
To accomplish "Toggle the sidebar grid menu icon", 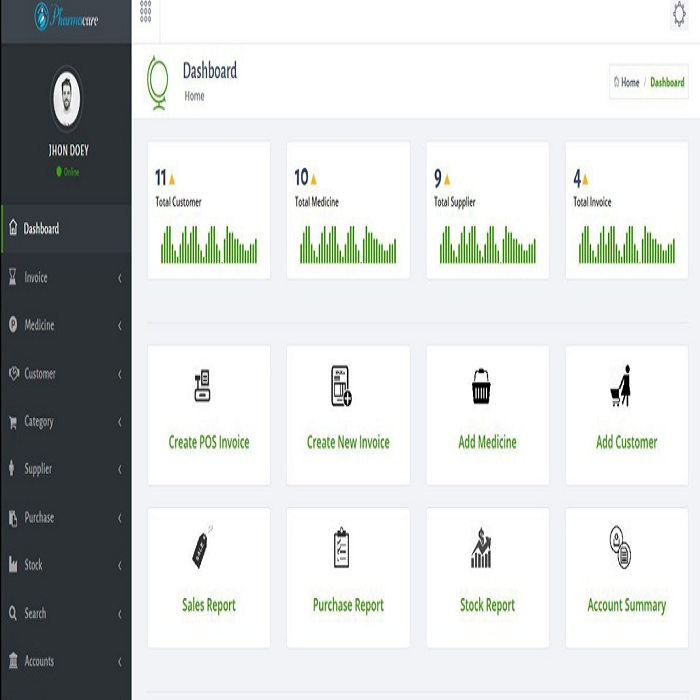I will coord(146,12).
